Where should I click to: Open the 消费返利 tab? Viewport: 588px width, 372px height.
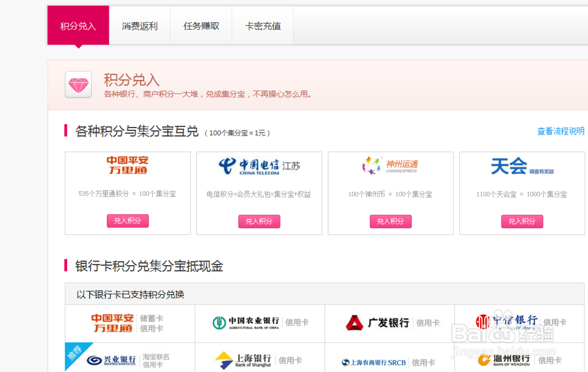pyautogui.click(x=139, y=26)
